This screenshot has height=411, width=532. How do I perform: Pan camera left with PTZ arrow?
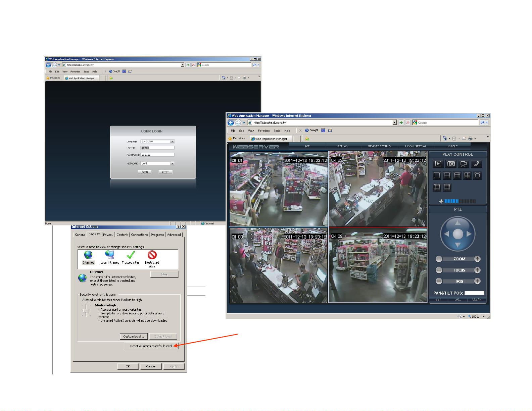(446, 234)
